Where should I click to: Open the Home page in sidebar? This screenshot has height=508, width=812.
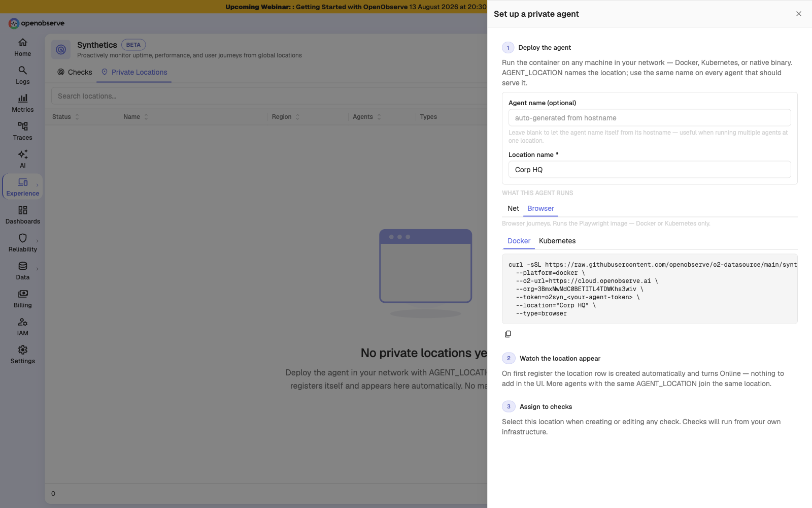click(x=22, y=47)
